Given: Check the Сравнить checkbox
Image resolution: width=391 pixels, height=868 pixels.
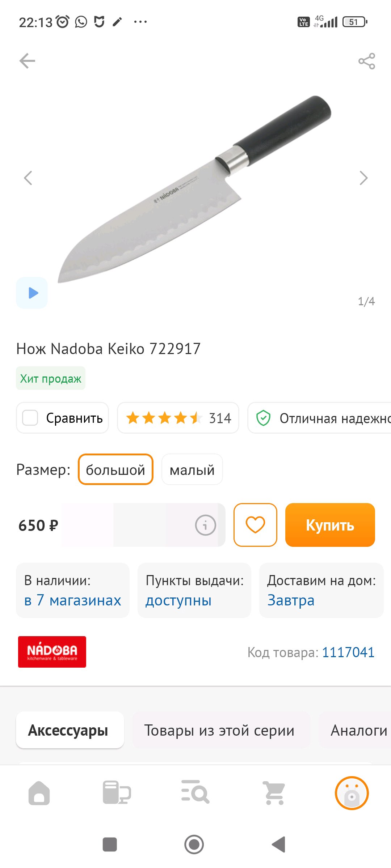Looking at the screenshot, I should click(x=30, y=418).
